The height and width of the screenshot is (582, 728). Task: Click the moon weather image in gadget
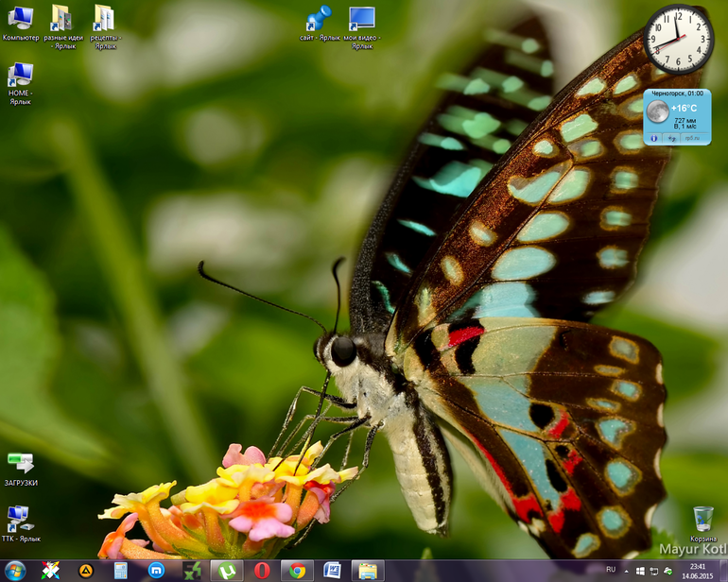click(657, 111)
